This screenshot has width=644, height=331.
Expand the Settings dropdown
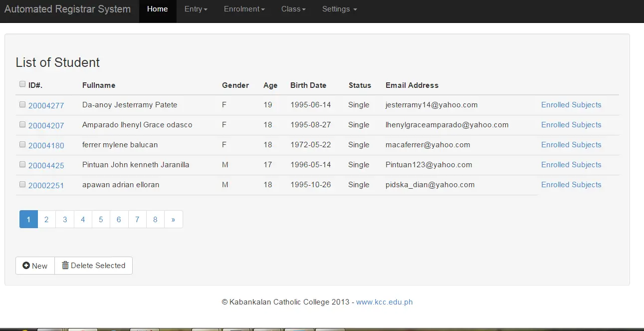click(339, 9)
